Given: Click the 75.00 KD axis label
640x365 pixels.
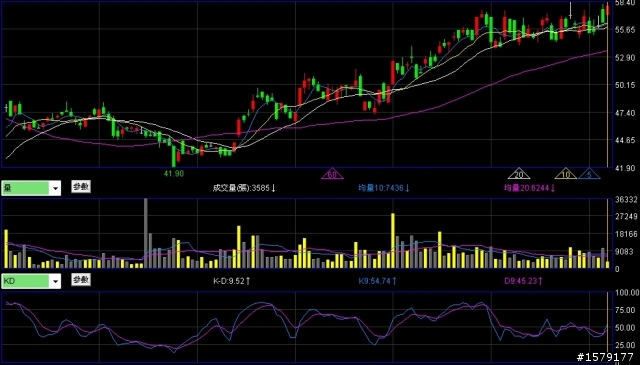Looking at the screenshot, I should pyautogui.click(x=625, y=310).
